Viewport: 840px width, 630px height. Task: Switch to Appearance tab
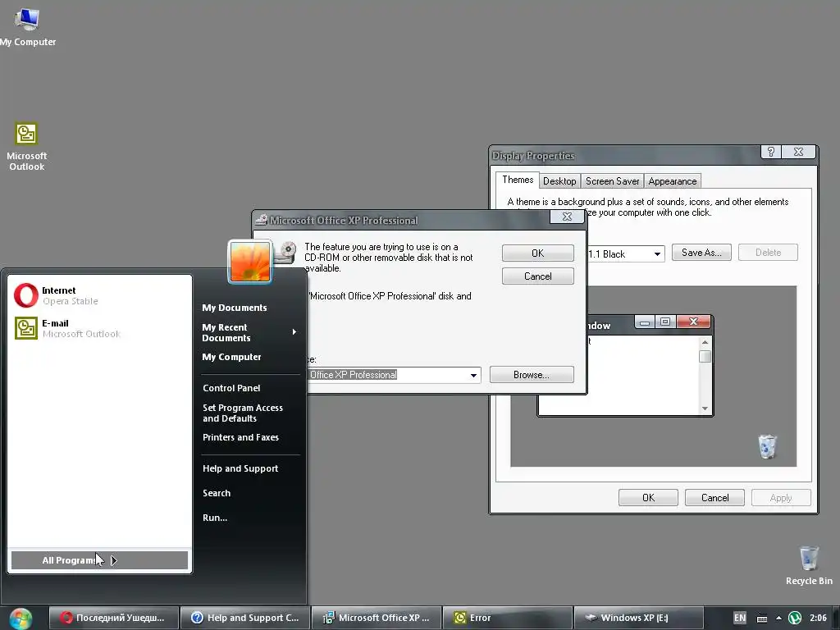coord(673,181)
